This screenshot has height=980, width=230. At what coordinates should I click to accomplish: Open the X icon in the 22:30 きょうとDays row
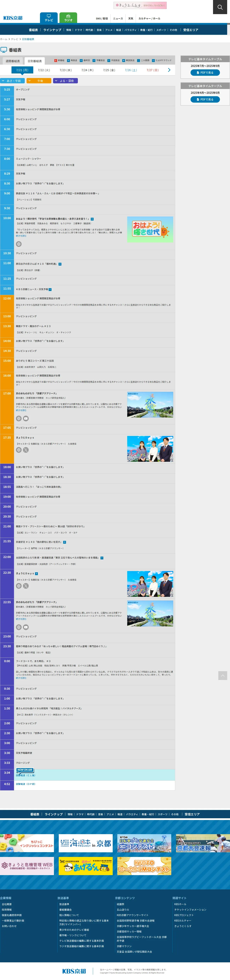click(26, 586)
